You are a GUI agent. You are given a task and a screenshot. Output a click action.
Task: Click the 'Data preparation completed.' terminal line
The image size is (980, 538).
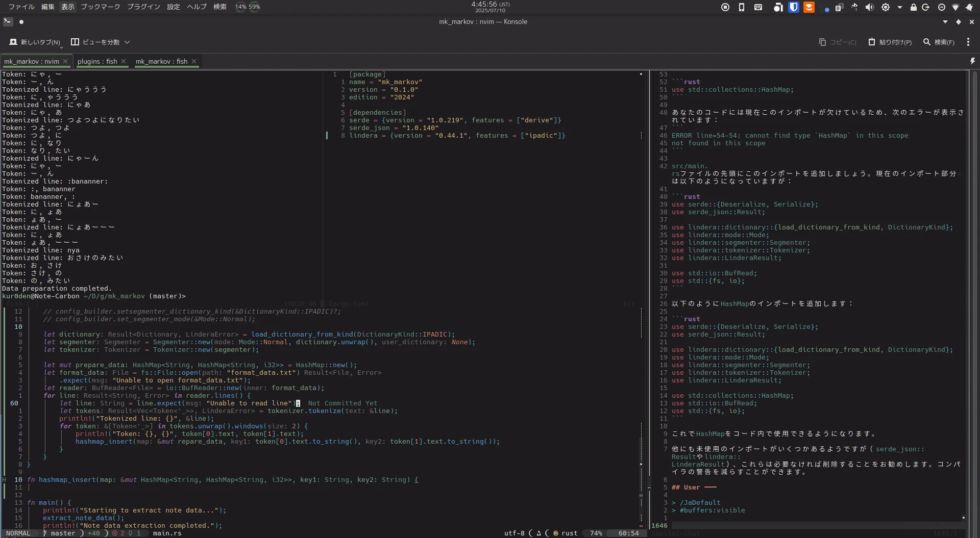[x=57, y=289]
